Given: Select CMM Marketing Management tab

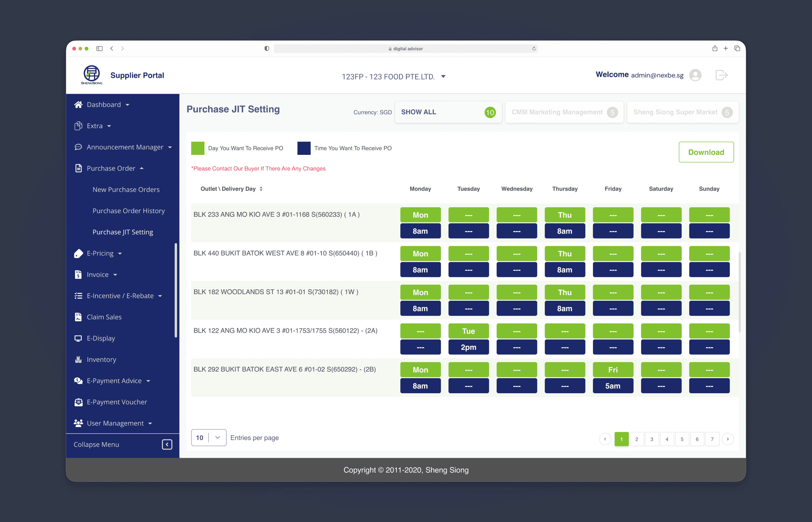Looking at the screenshot, I should (564, 112).
